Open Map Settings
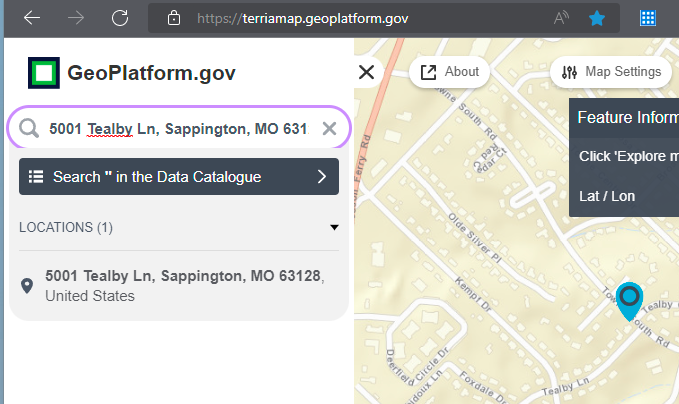This screenshot has width=679, height=404. pyautogui.click(x=611, y=72)
